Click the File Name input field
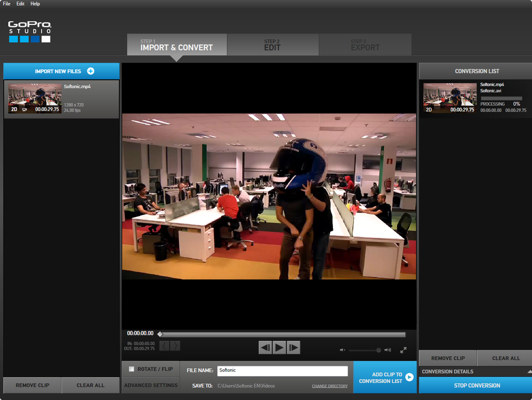The image size is (532, 400). pyautogui.click(x=282, y=370)
